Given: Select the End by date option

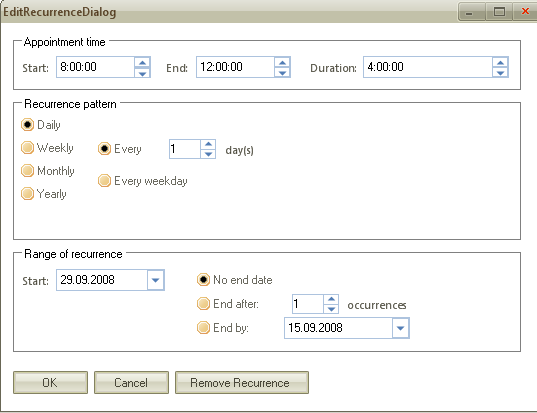Looking at the screenshot, I should pos(223,328).
